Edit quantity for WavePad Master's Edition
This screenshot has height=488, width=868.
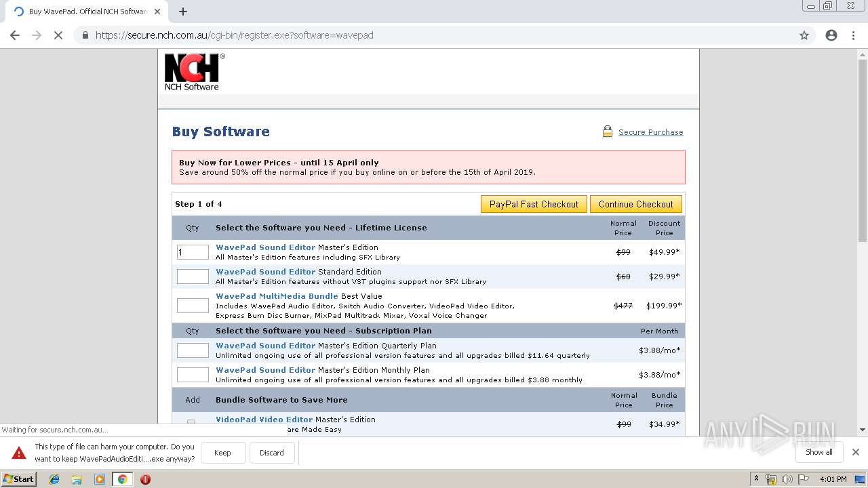coord(193,252)
